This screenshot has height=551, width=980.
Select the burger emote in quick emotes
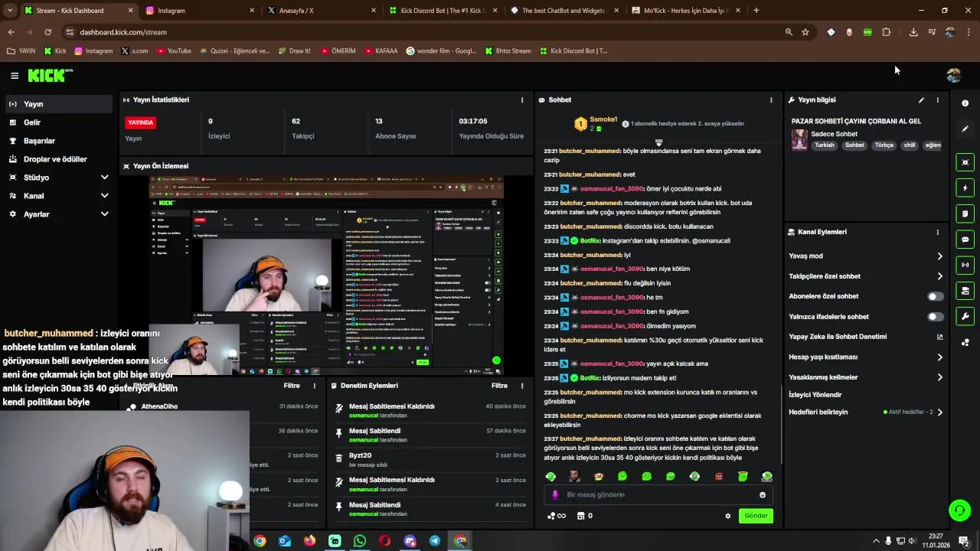tap(599, 477)
